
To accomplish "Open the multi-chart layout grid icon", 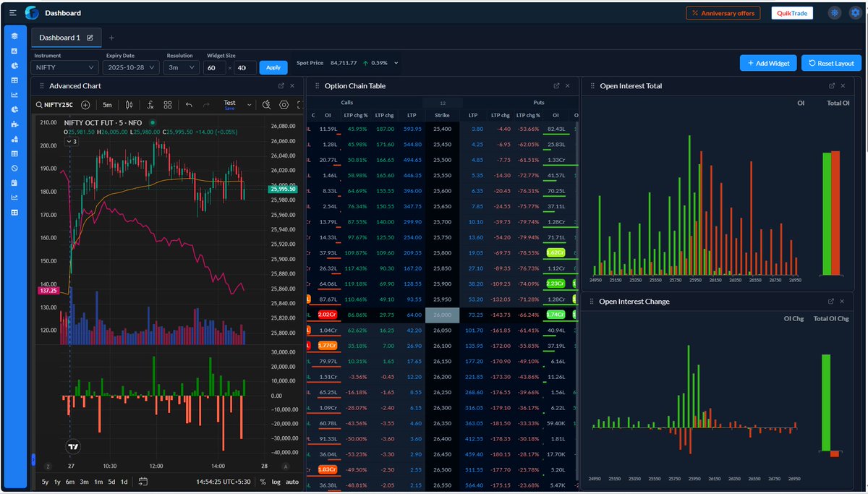I will pyautogui.click(x=168, y=104).
